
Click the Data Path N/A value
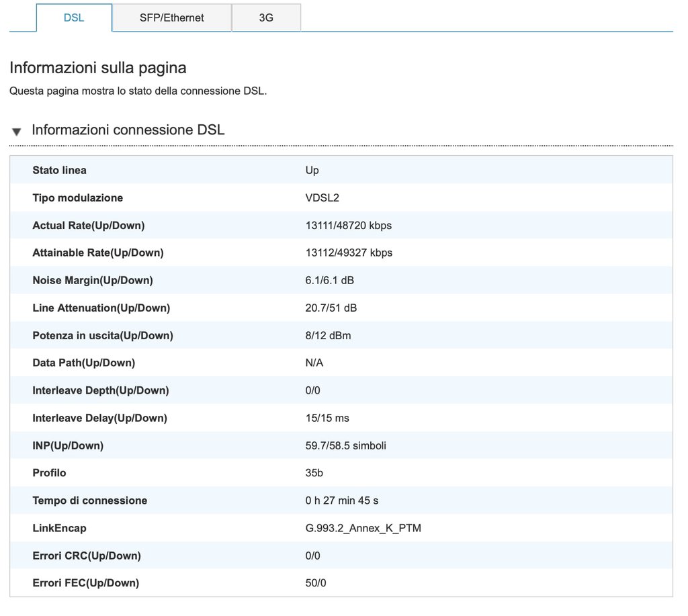click(315, 363)
